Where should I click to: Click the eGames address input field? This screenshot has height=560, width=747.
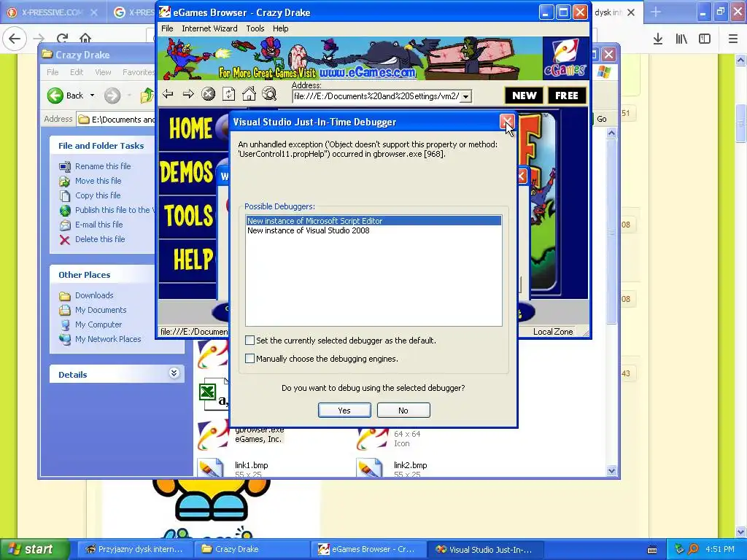point(376,97)
